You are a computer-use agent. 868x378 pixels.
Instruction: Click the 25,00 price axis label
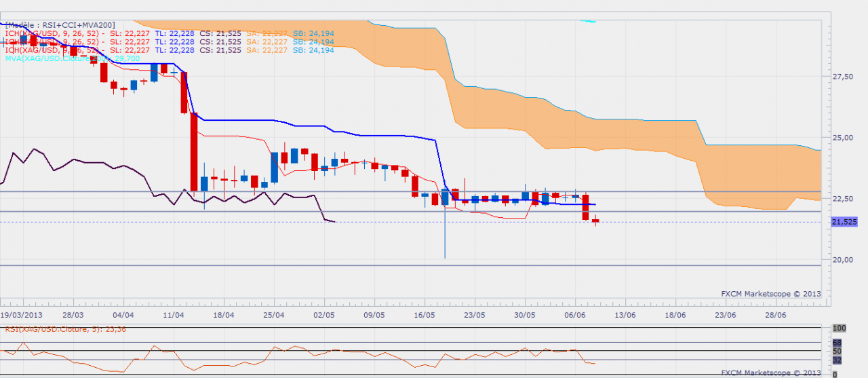[843, 138]
